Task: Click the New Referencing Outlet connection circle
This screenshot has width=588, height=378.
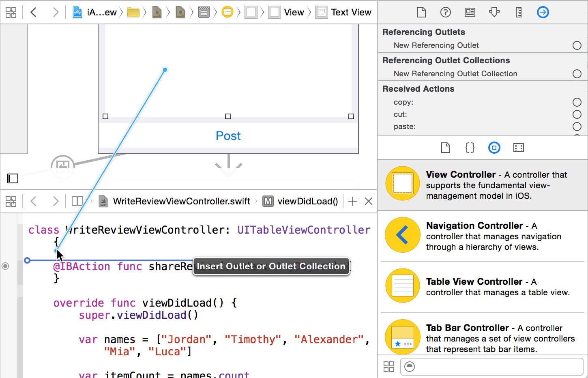Action: (577, 45)
